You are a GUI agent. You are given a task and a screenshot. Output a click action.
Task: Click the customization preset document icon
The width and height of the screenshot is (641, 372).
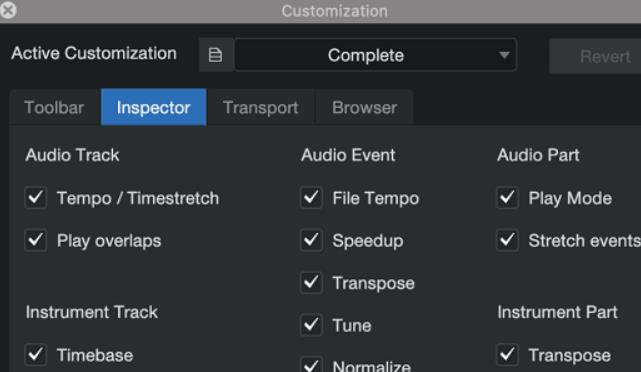pos(215,55)
